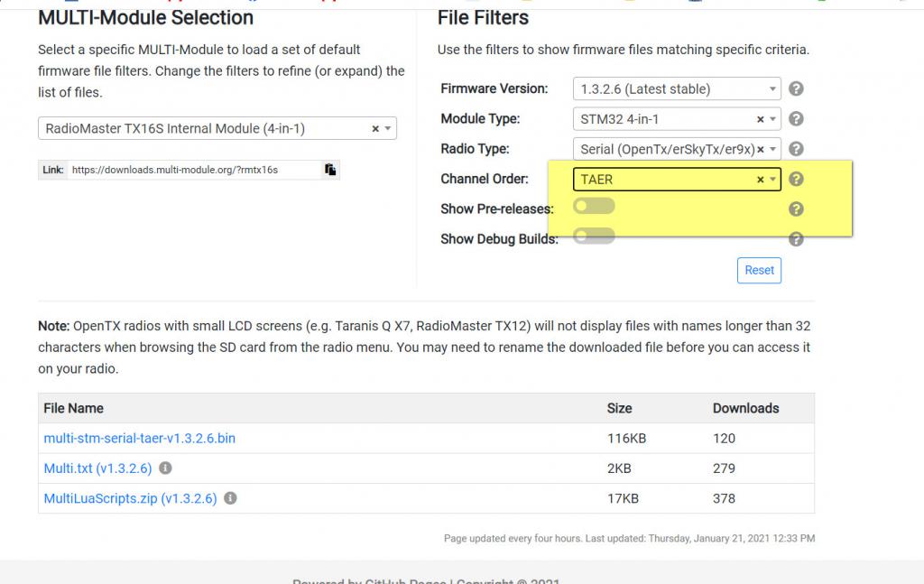The width and height of the screenshot is (924, 584).
Task: Expand the Radio Type dropdown
Action: click(x=772, y=149)
